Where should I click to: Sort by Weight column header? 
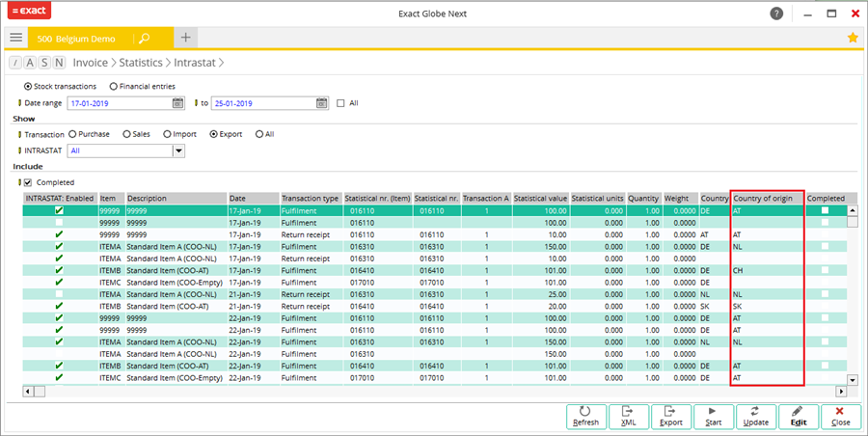click(680, 199)
